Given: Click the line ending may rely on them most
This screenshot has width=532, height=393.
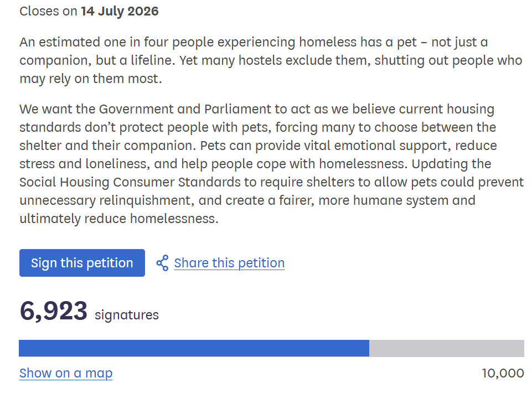Looking at the screenshot, I should (91, 79).
